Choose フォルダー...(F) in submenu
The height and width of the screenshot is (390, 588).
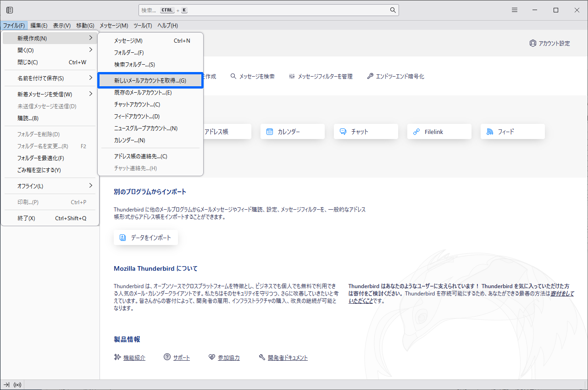coord(150,53)
